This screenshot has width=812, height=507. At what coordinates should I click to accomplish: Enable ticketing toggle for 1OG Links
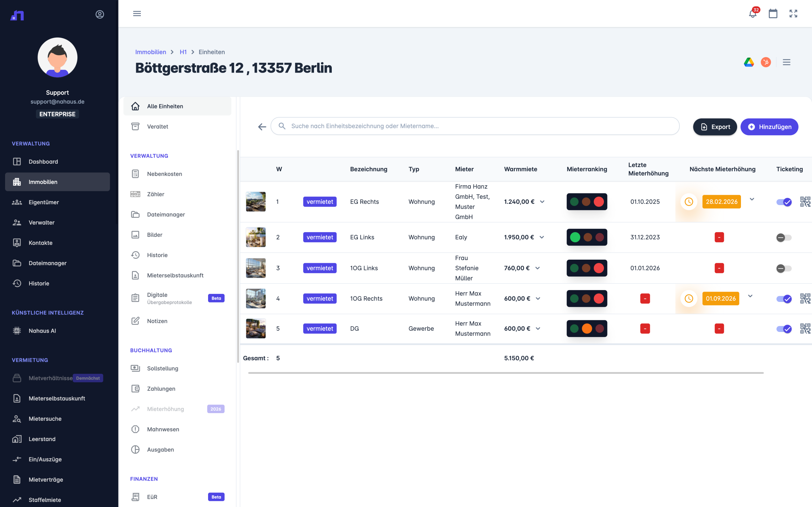point(784,268)
